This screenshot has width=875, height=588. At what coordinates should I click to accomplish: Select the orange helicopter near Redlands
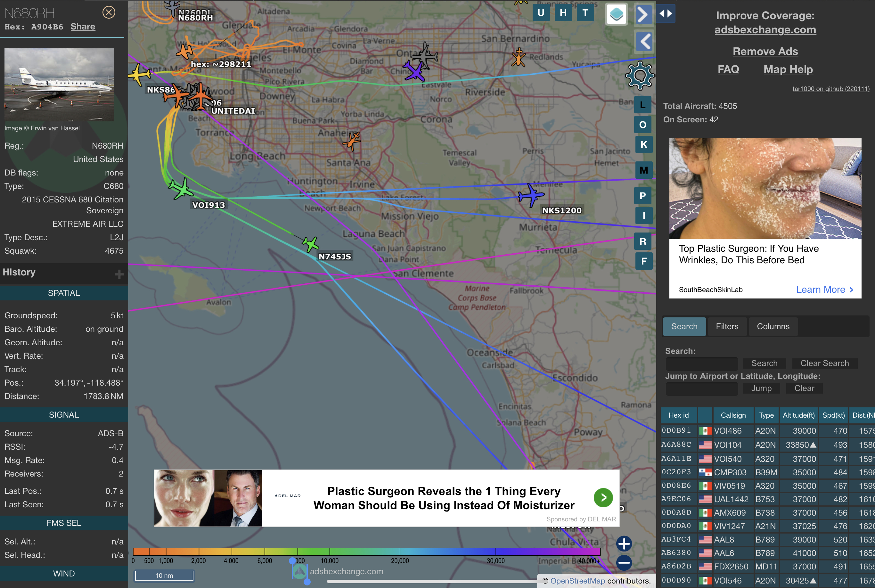(x=519, y=57)
